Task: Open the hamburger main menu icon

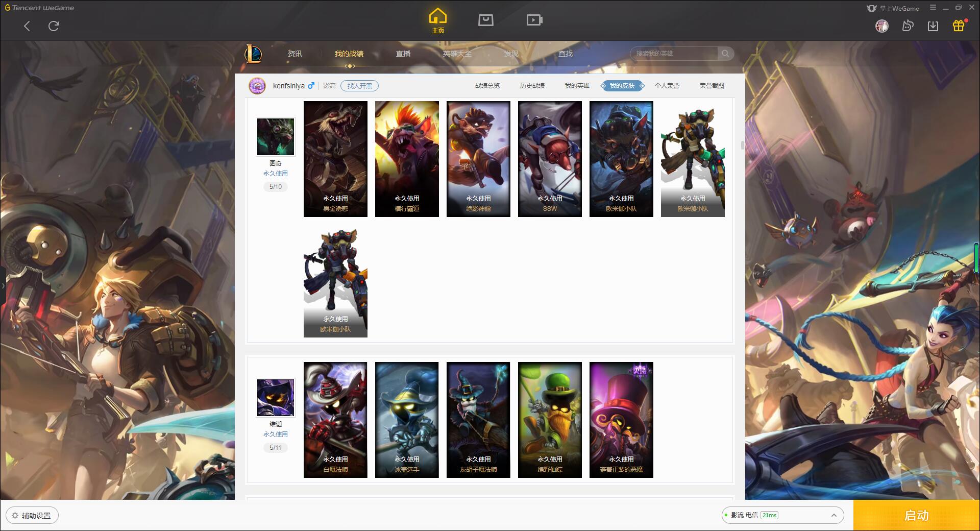Action: point(933,8)
